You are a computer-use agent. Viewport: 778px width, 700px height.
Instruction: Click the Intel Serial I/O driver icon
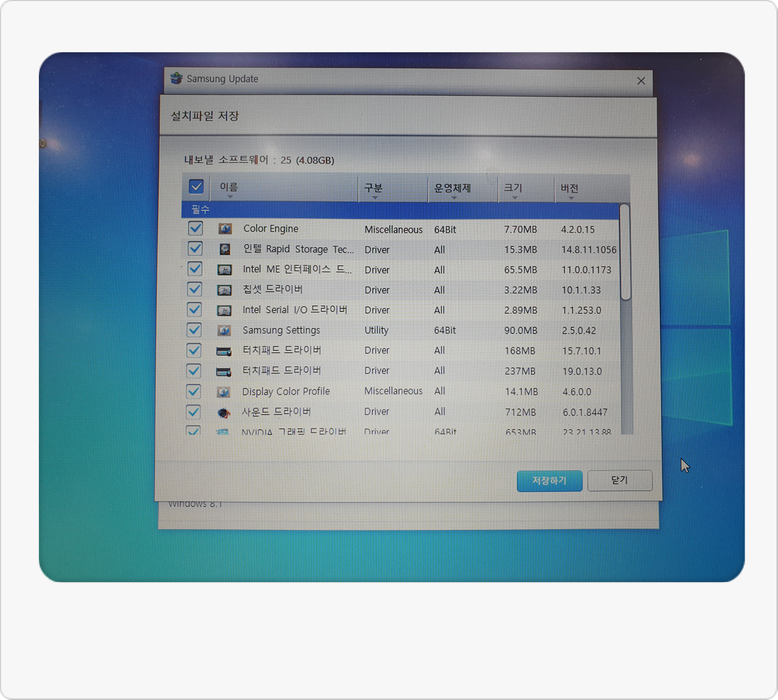point(224,310)
